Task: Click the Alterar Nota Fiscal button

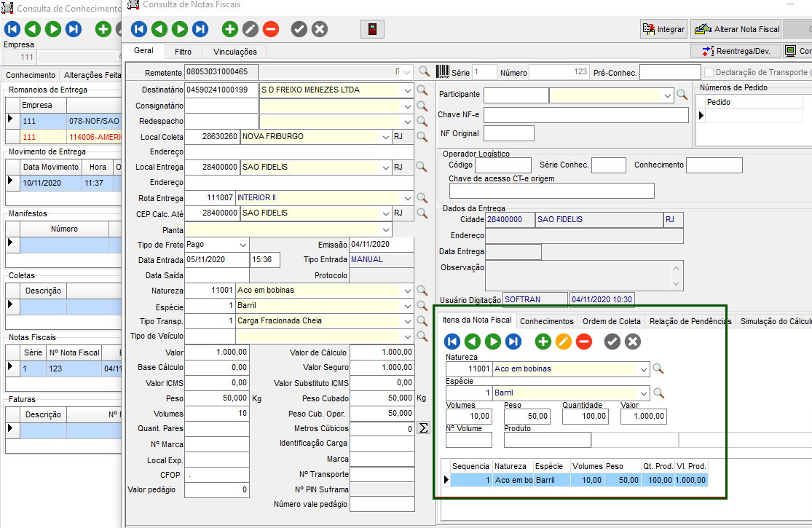Action: [x=738, y=29]
